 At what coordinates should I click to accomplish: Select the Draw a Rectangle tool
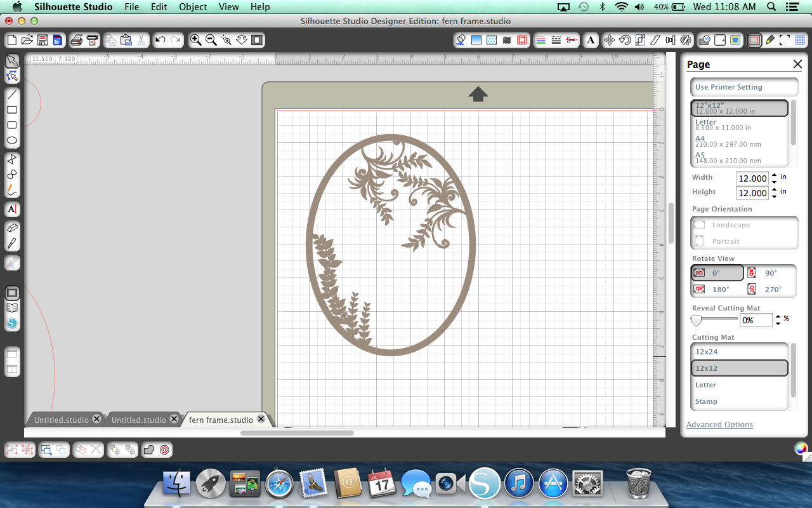(12, 110)
